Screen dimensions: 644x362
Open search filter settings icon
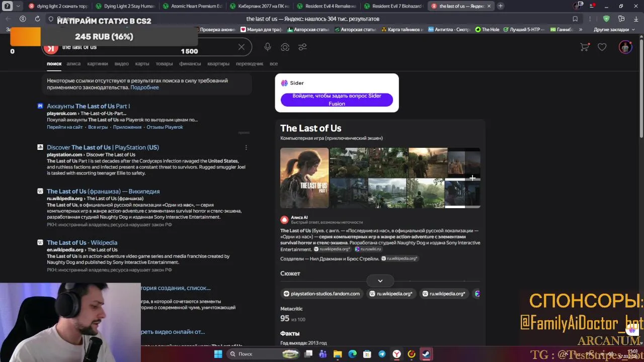[x=302, y=47]
